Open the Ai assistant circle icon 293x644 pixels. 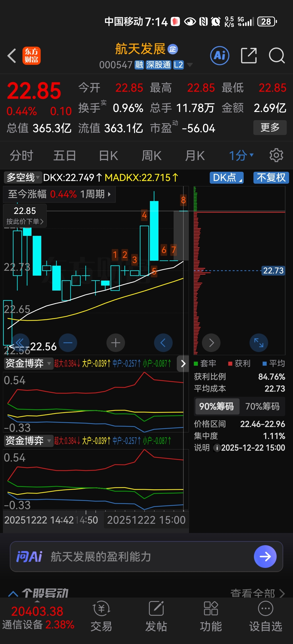tap(220, 56)
